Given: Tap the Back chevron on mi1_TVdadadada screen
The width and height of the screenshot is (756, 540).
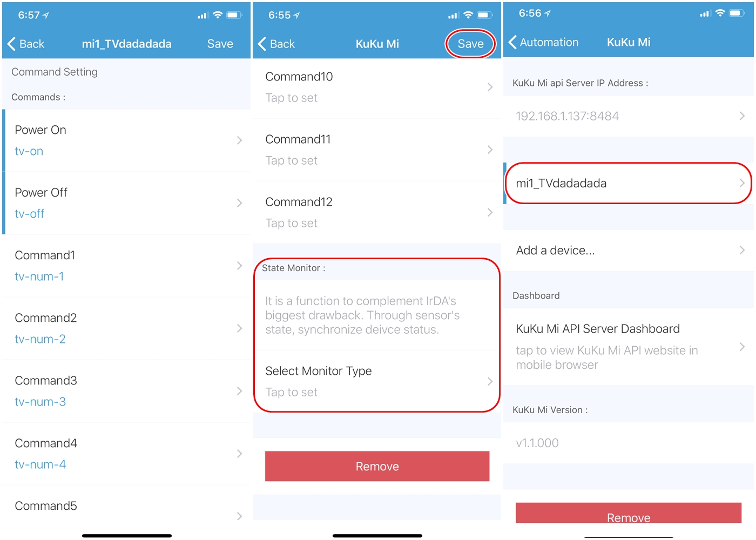Looking at the screenshot, I should click(12, 44).
